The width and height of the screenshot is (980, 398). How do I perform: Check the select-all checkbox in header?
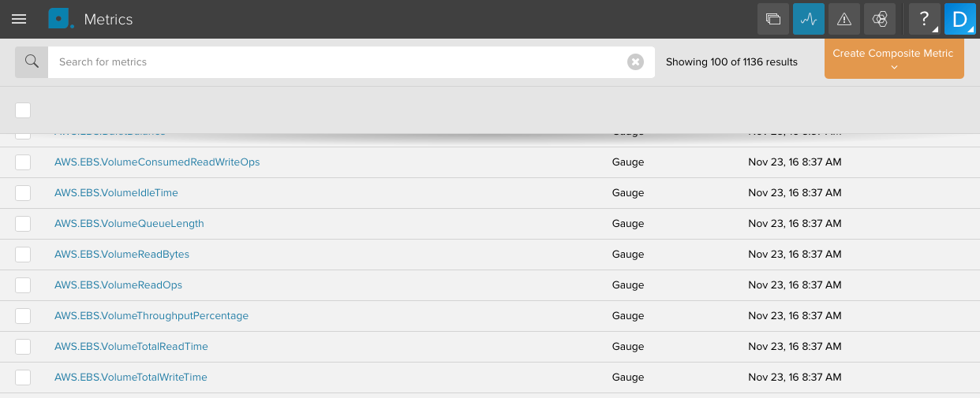point(23,110)
